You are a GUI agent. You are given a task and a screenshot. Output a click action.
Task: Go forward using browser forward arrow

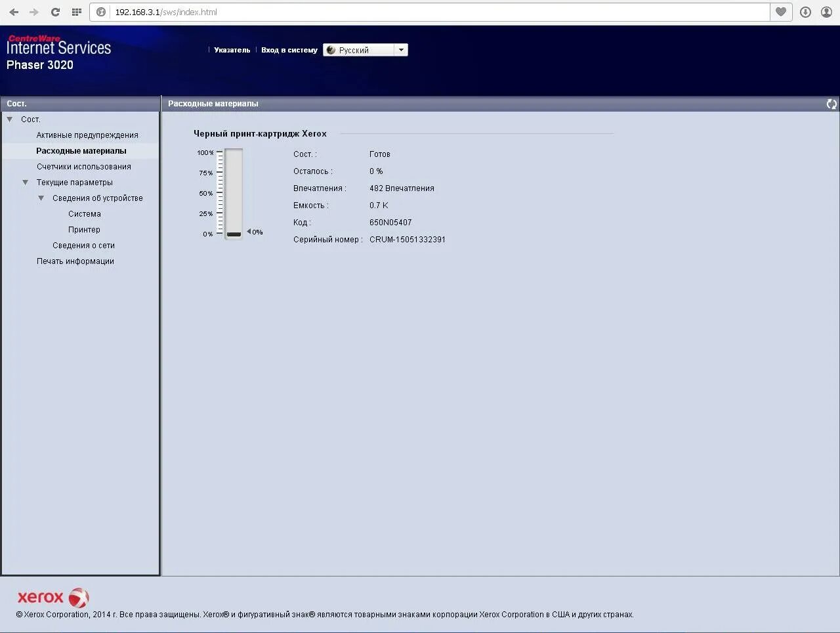(34, 12)
